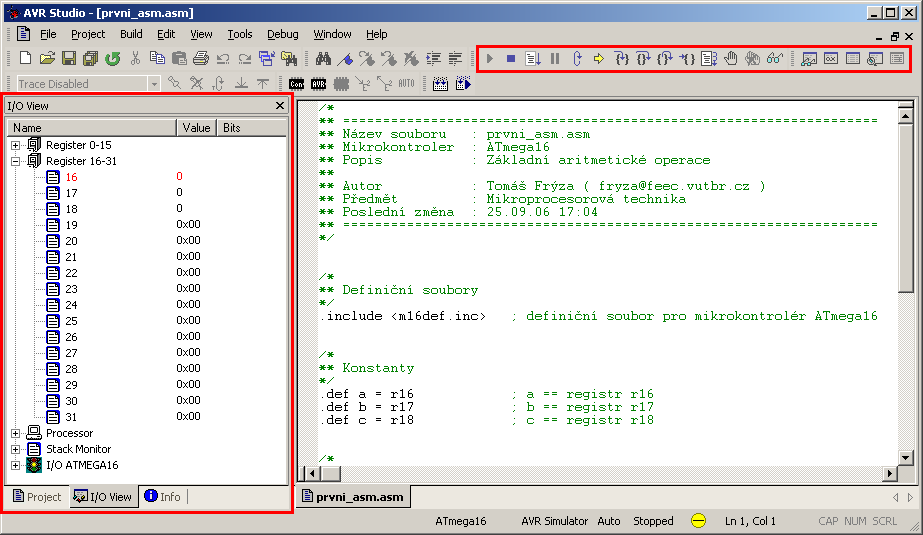Expand the Processor tree node

point(15,433)
